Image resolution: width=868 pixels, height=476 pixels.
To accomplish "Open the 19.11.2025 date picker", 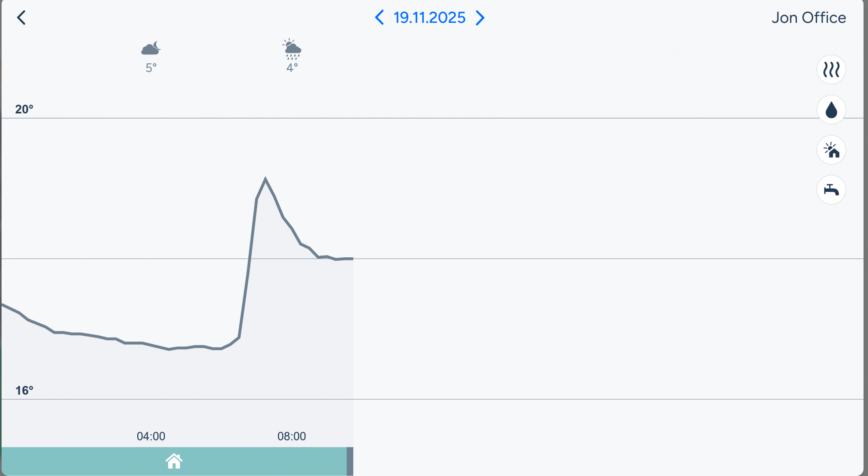I will (429, 18).
